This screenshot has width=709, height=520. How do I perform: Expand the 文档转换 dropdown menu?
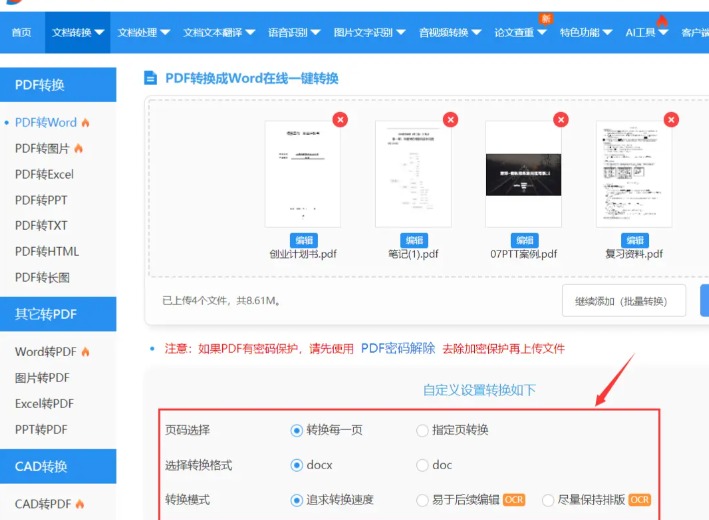point(78,33)
